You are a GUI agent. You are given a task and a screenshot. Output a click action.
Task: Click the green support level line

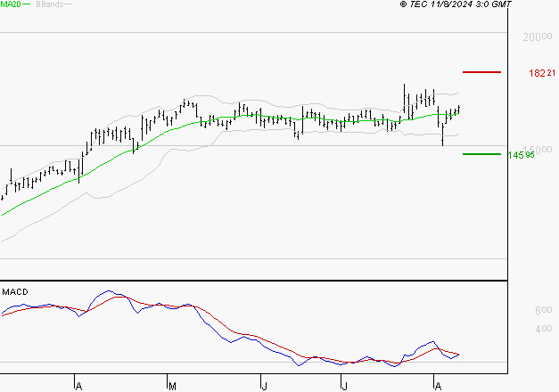tap(481, 154)
